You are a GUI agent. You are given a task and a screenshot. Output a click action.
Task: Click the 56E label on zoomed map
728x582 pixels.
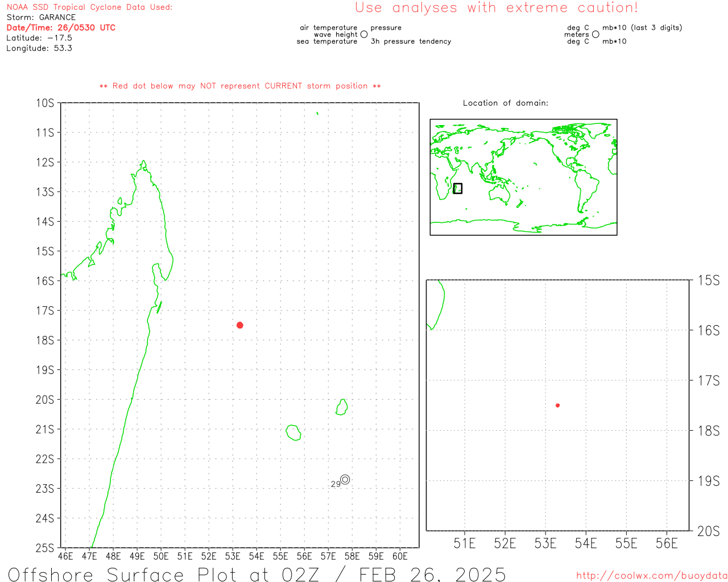tap(667, 543)
